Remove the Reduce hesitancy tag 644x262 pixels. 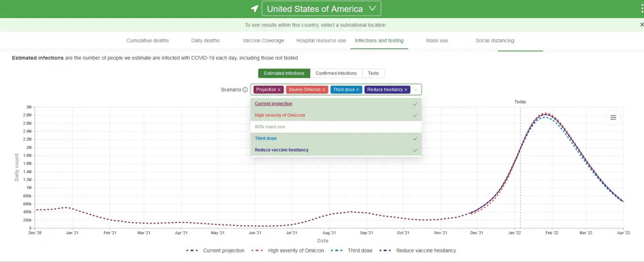pos(406,90)
